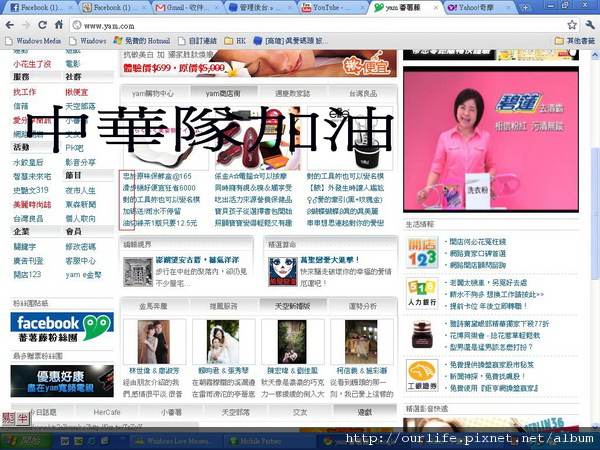The width and height of the screenshot is (600, 450).
Task: Click the 518 人力銀行 icon
Action: click(422, 293)
